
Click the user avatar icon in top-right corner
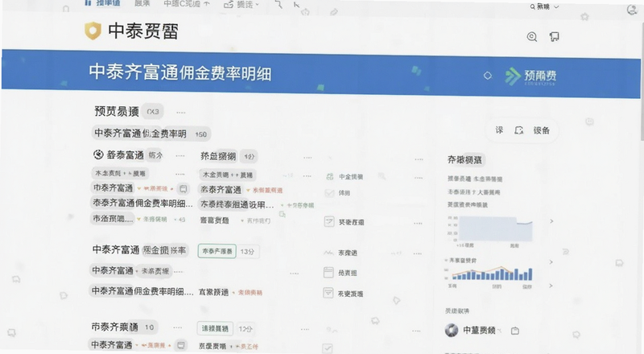632,10
